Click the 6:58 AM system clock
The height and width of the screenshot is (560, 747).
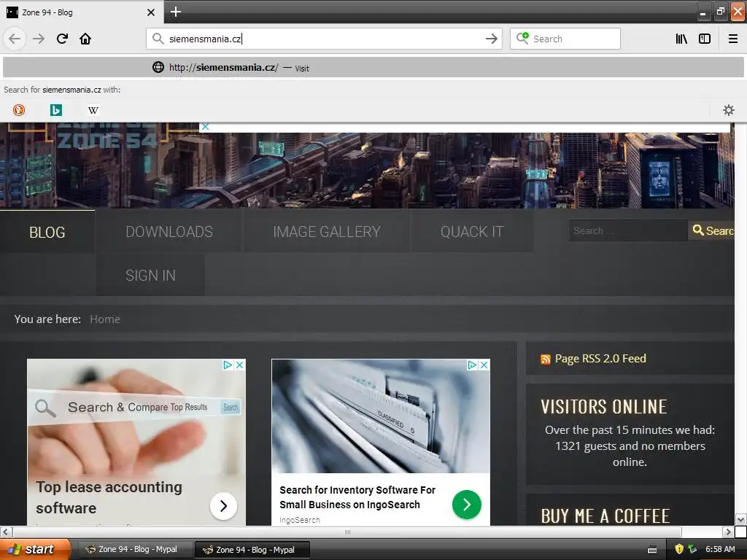point(720,549)
